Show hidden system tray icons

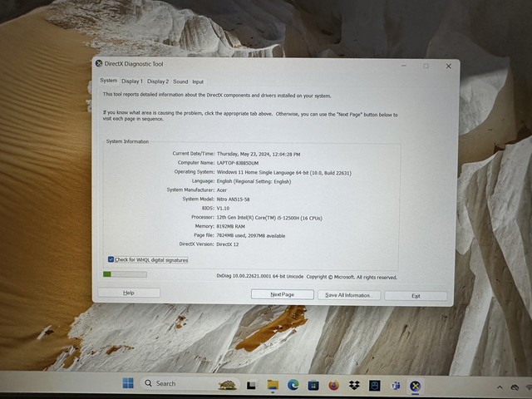500,387
